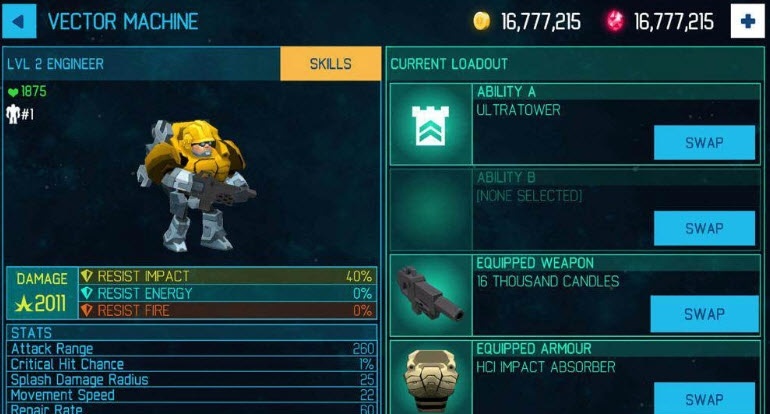
Task: Swap the equipped armour
Action: (704, 398)
